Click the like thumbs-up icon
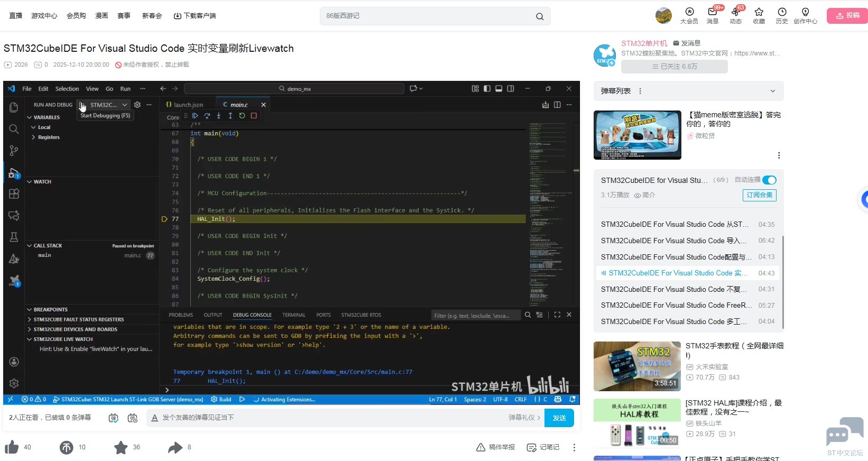Viewport: 868px width, 461px height. [x=12, y=447]
